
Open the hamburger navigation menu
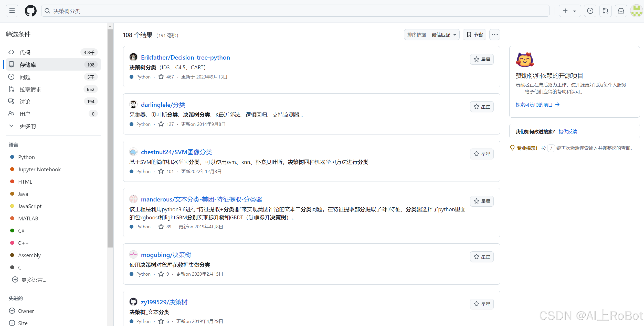12,11
